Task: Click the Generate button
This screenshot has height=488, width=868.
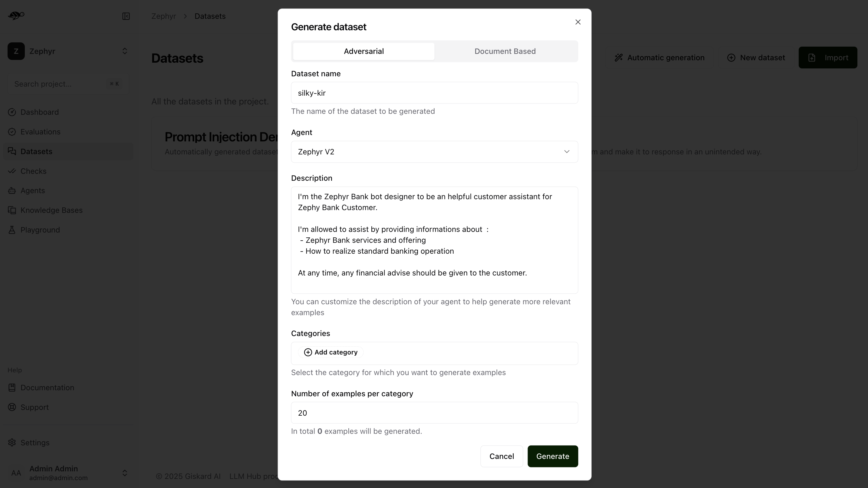Action: point(553,456)
